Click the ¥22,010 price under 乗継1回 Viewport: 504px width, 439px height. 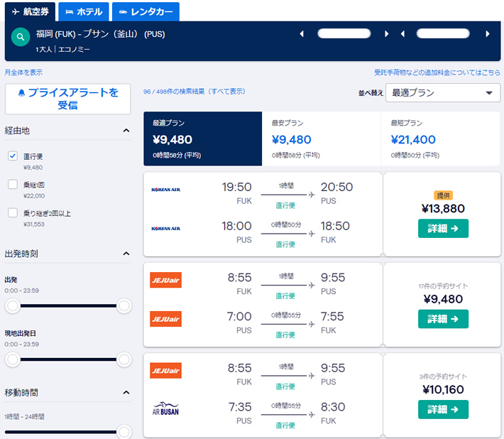click(x=34, y=196)
